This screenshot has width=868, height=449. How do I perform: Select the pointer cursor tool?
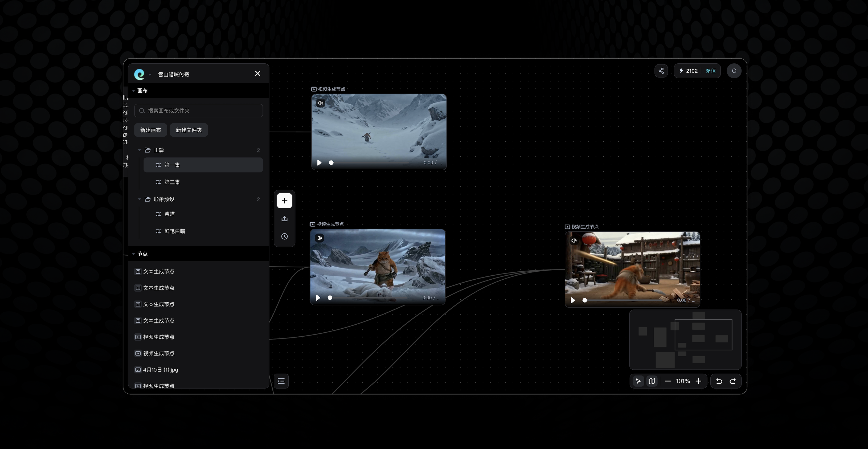pos(638,381)
